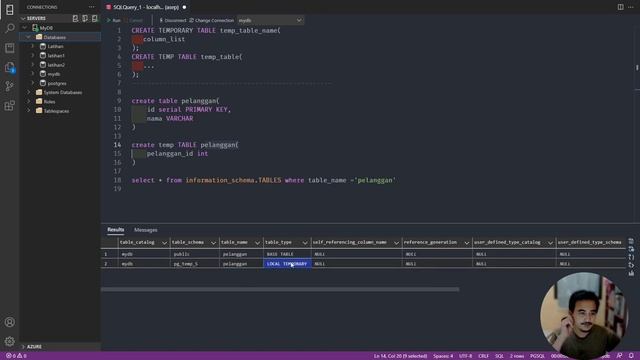Open the Manage settings gear icon

coord(9,341)
